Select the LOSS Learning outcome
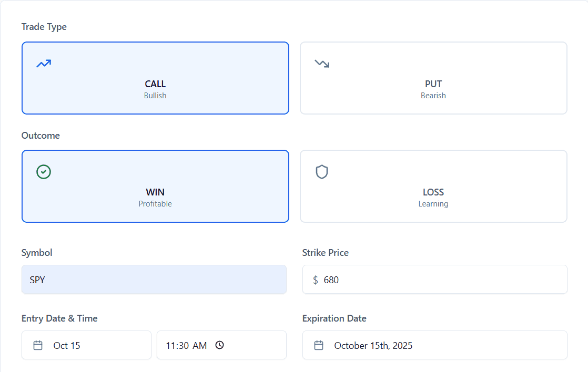The width and height of the screenshot is (588, 372). [x=433, y=186]
